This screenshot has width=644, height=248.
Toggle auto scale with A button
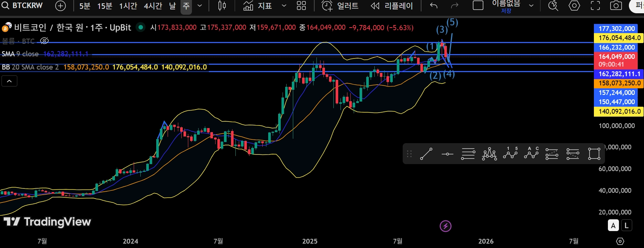(613, 226)
